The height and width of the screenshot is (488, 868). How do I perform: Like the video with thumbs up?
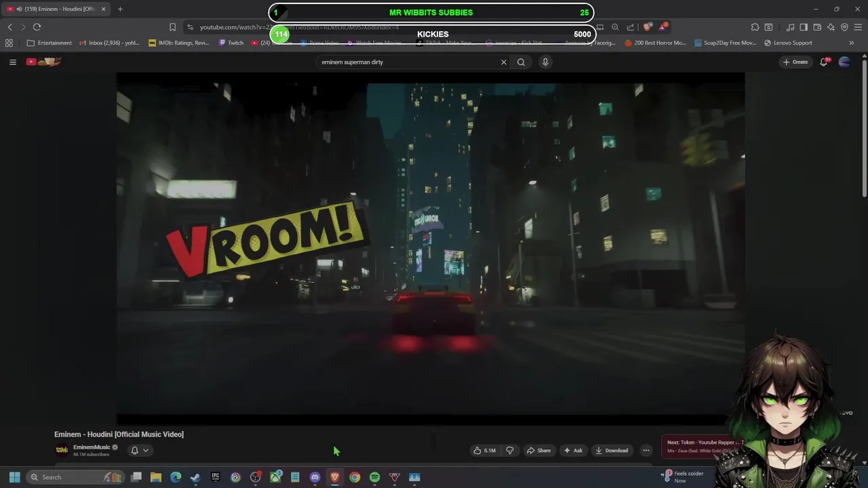tap(484, 450)
